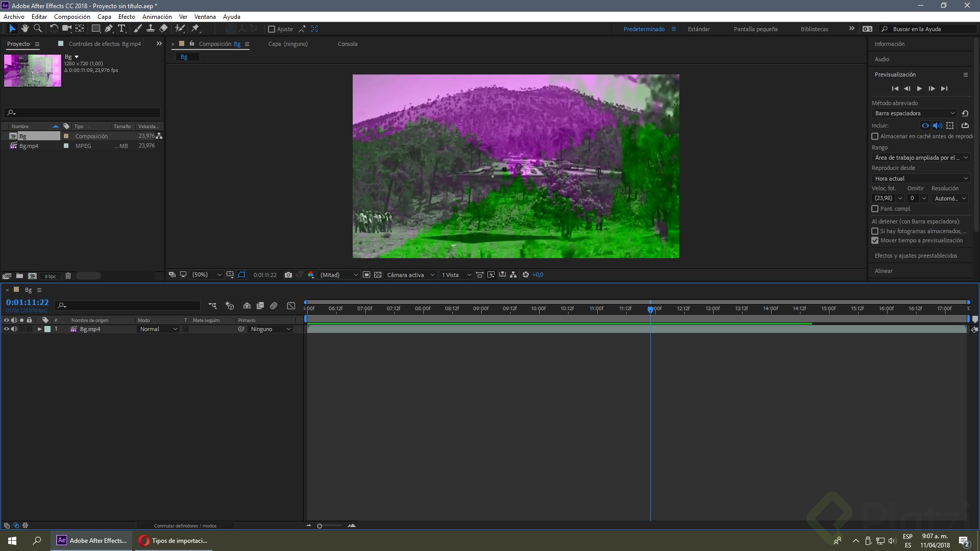Open Opera from the Windows taskbar
This screenshot has height=551, width=980.
coord(174,541)
